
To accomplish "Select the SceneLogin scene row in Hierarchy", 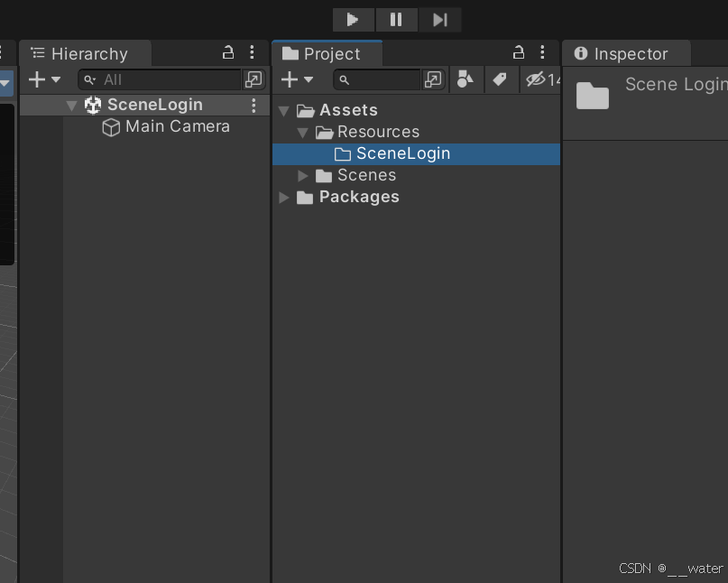I will [144, 105].
